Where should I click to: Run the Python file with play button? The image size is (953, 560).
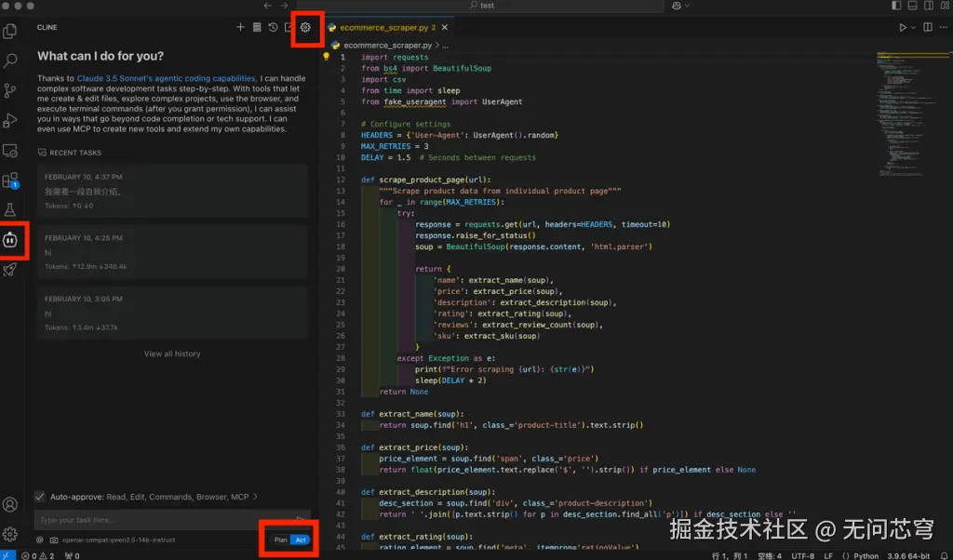pos(903,27)
